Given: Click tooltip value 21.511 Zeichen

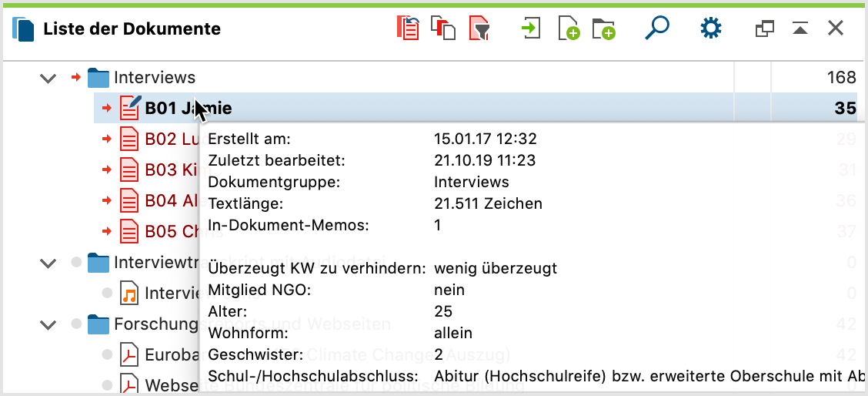Looking at the screenshot, I should click(488, 203).
